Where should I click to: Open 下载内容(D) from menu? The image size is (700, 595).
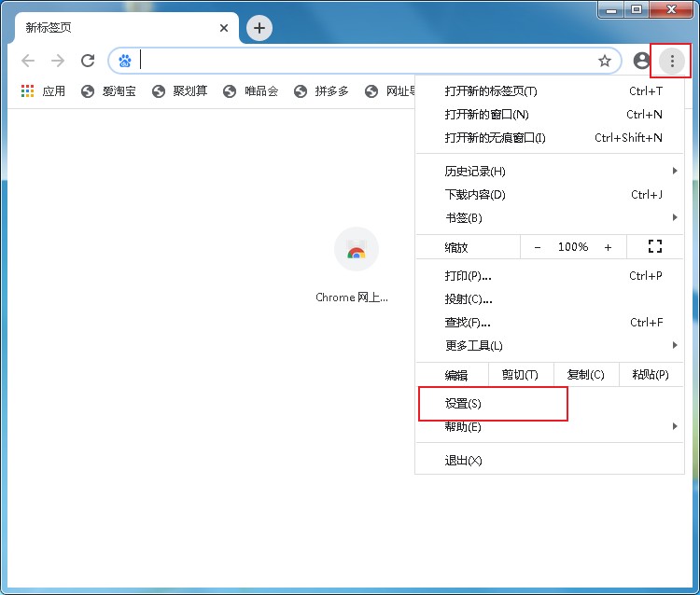tap(550, 195)
